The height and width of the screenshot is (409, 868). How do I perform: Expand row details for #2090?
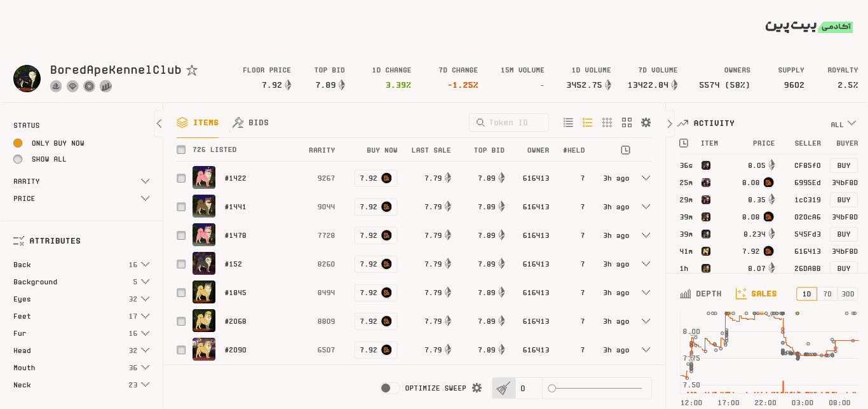click(646, 350)
